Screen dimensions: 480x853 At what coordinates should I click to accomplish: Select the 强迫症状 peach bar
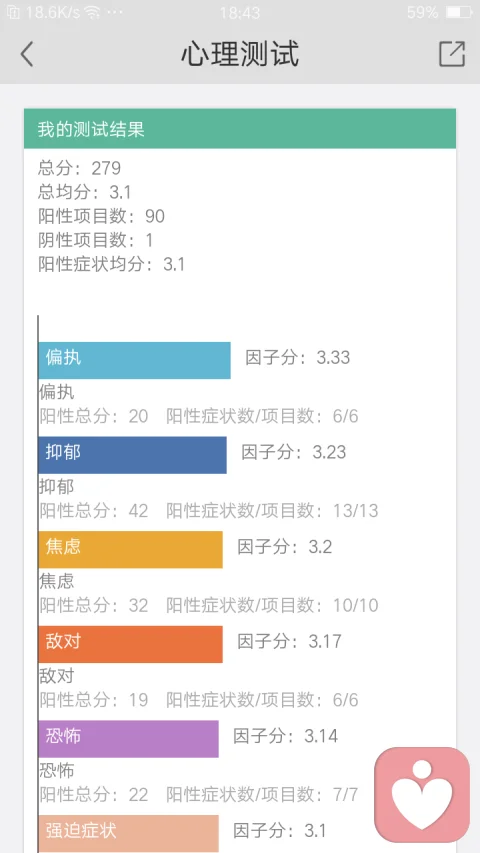(x=128, y=833)
